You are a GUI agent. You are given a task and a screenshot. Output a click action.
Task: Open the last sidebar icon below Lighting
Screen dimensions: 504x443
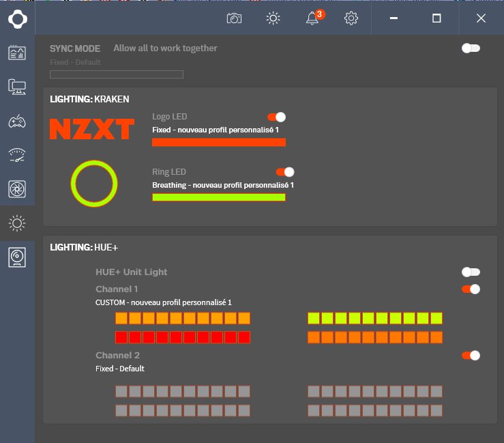pos(17,257)
